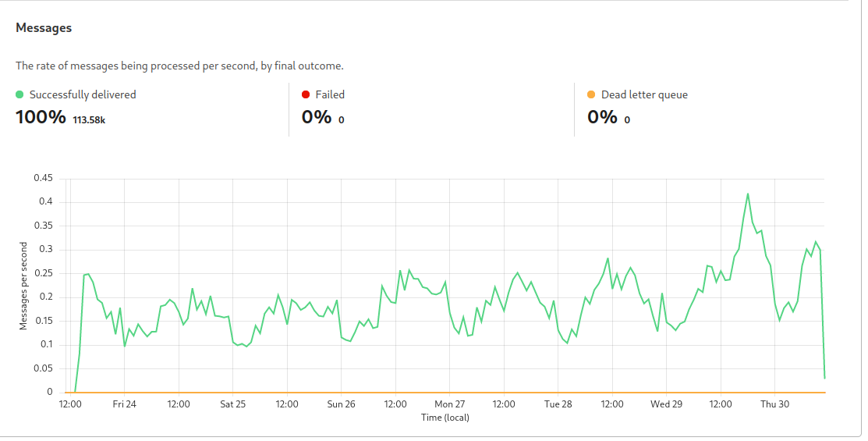
Task: Click the orange Dead letter queue dot
Action: [x=591, y=94]
